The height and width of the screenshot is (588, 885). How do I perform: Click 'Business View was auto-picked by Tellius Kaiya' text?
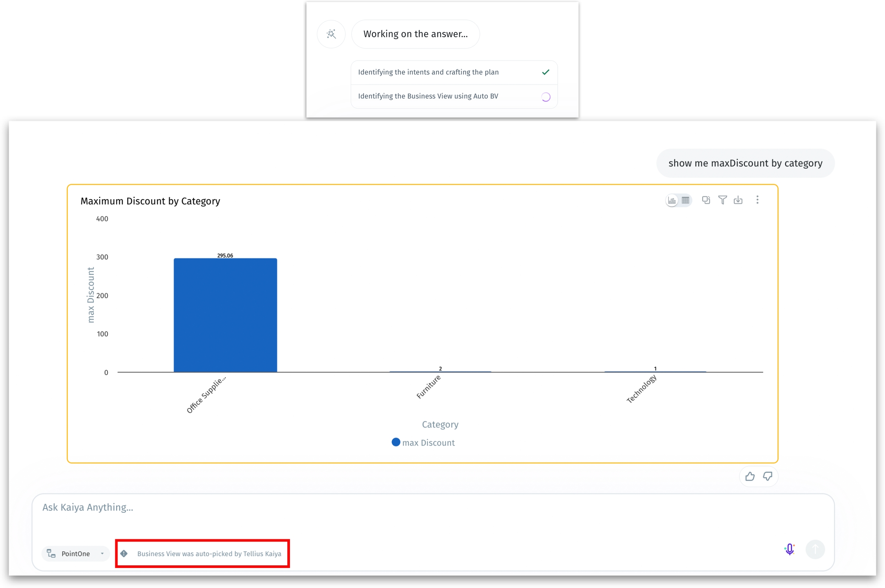pos(209,553)
